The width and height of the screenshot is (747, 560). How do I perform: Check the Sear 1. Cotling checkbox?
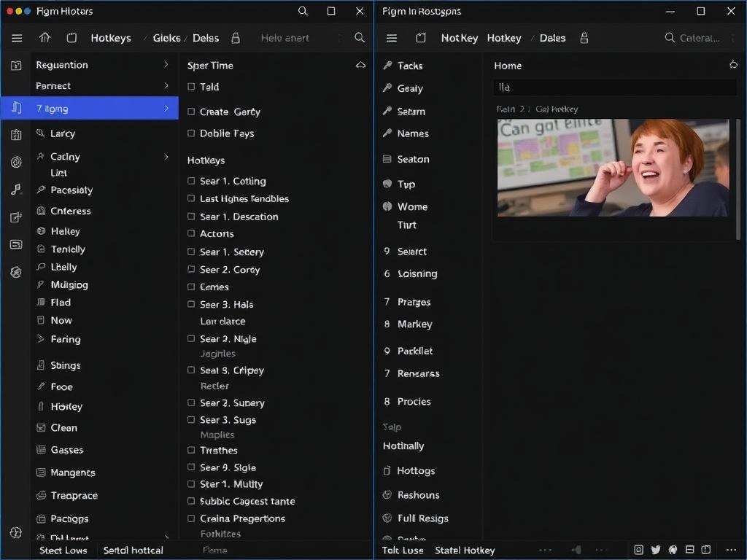(191, 181)
